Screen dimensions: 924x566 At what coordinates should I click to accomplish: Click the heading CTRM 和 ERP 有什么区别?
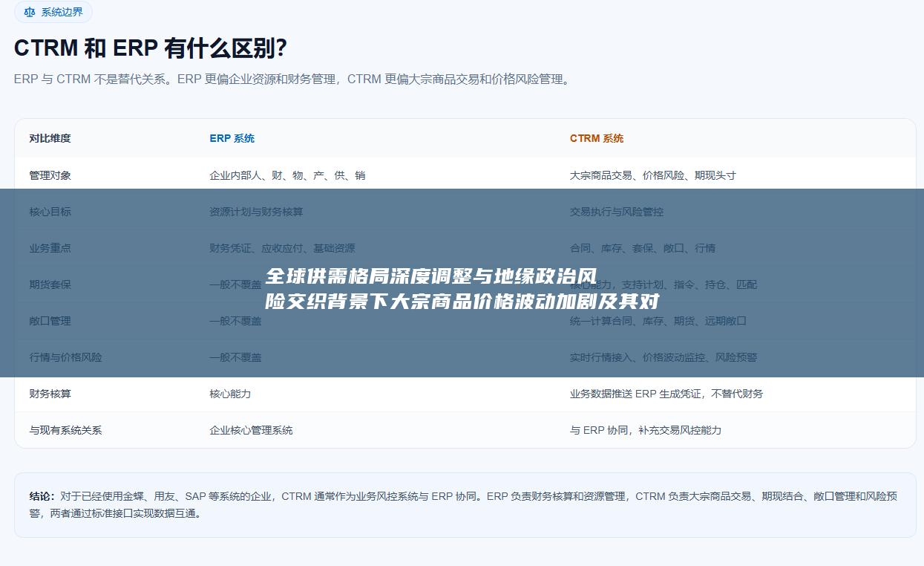pos(151,48)
